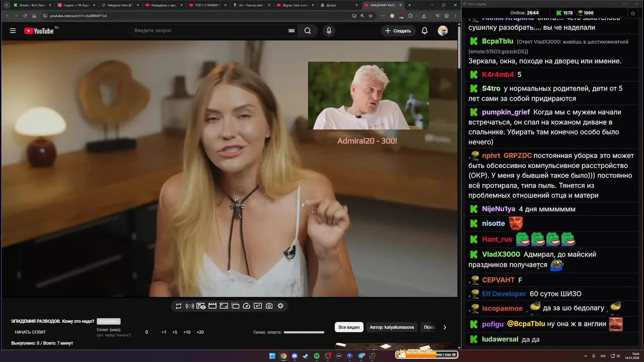Click username VladX3000 in chat
The height and width of the screenshot is (362, 644).
coord(501,254)
